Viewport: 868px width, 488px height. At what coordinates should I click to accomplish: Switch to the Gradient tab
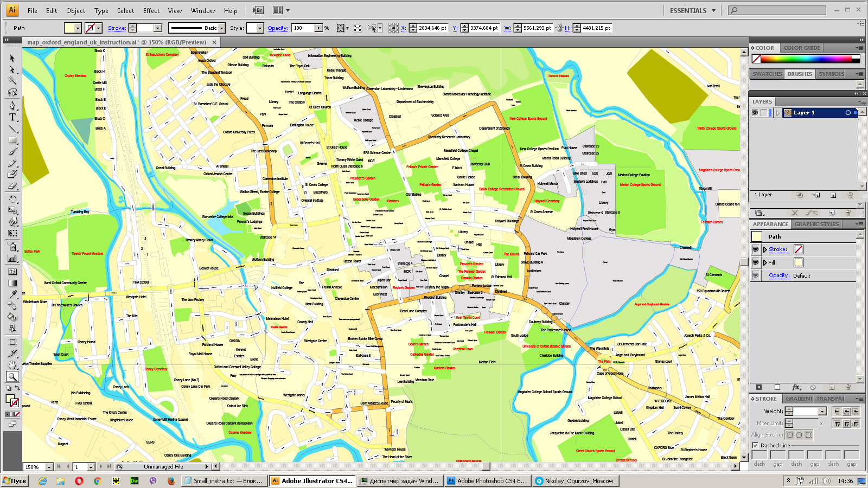(x=799, y=399)
